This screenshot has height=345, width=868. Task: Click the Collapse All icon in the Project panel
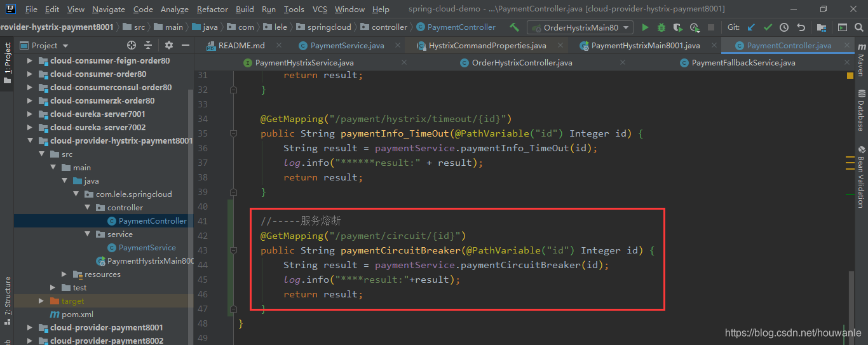148,45
